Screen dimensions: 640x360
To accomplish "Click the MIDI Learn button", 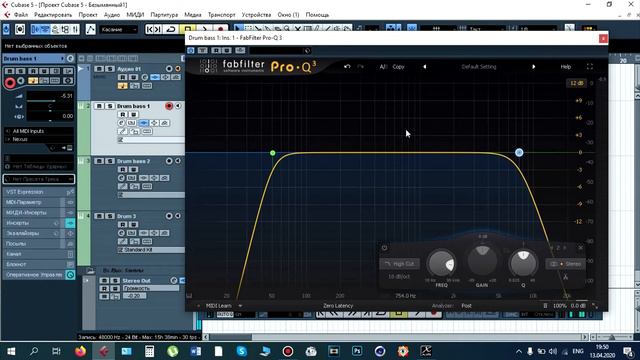I will pos(218,306).
